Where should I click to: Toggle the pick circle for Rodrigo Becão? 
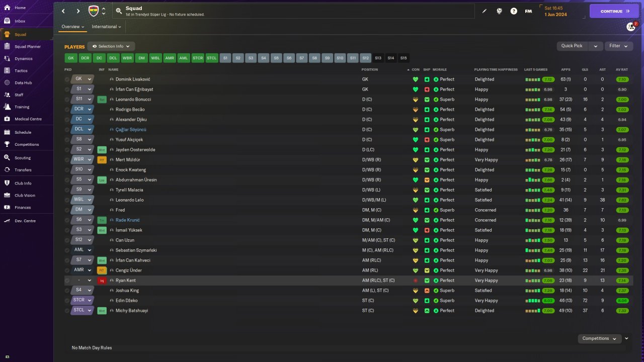[x=67, y=110]
